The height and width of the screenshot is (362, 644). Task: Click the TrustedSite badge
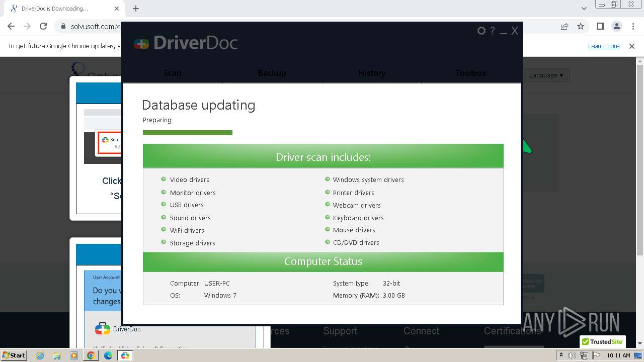point(603,341)
